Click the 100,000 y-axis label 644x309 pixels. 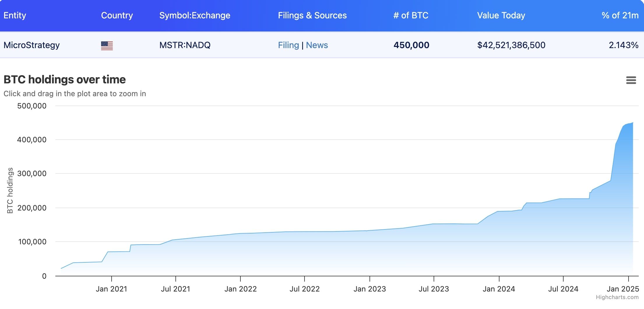tap(32, 242)
